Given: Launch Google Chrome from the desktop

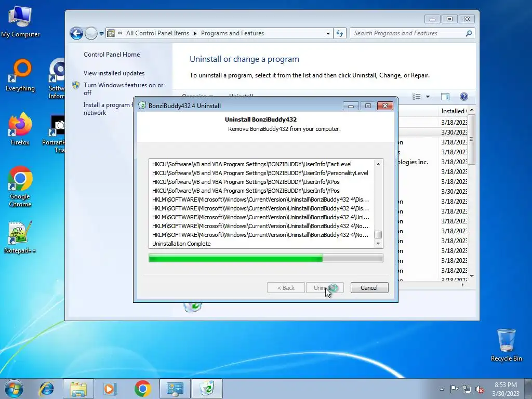Looking at the screenshot, I should point(20,187).
